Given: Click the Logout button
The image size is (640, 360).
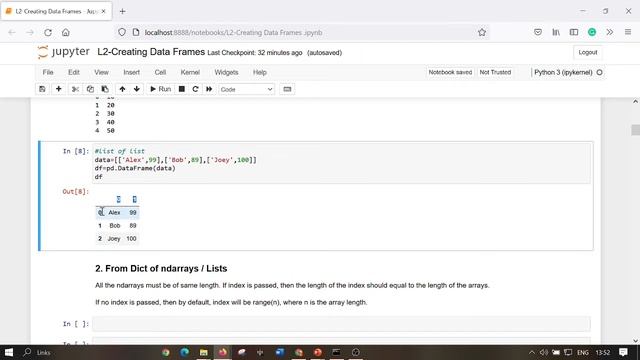Looking at the screenshot, I should [x=588, y=52].
